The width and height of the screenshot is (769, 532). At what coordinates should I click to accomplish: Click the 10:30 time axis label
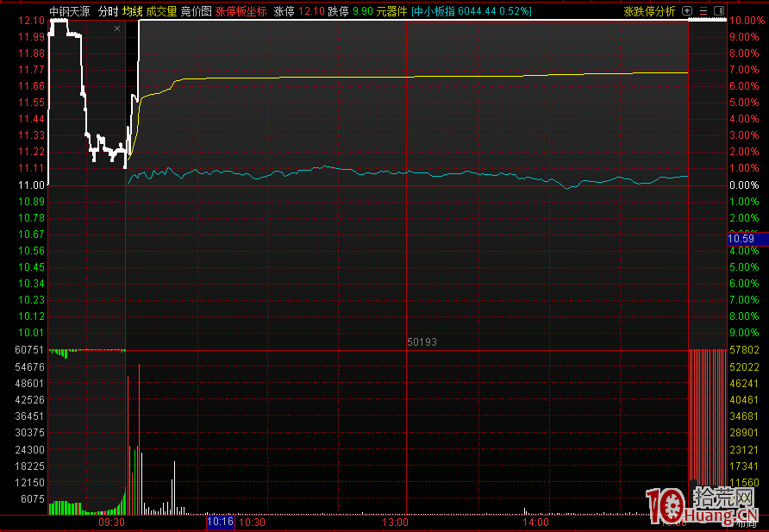pos(252,523)
